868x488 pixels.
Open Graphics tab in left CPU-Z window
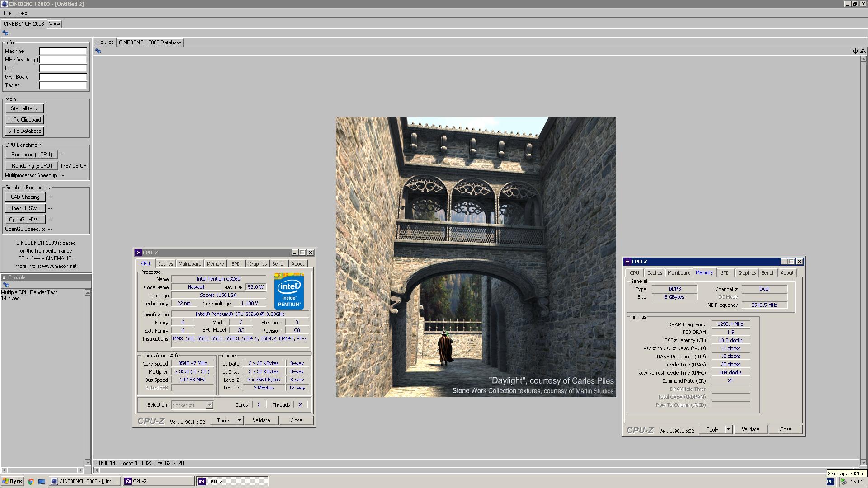point(258,264)
